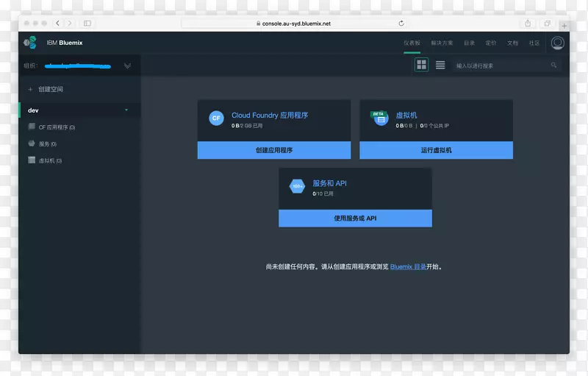588x376 pixels.
Task: Select the dev space row
Action: point(80,110)
